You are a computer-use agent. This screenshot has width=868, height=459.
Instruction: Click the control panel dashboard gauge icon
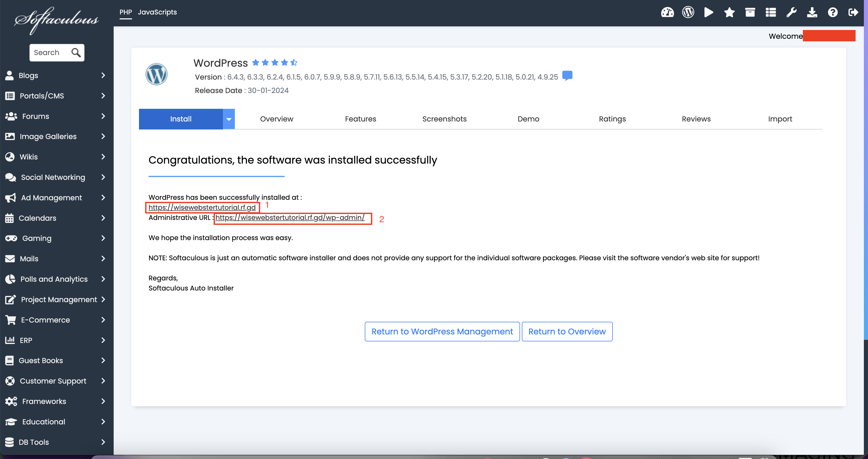[x=667, y=12]
